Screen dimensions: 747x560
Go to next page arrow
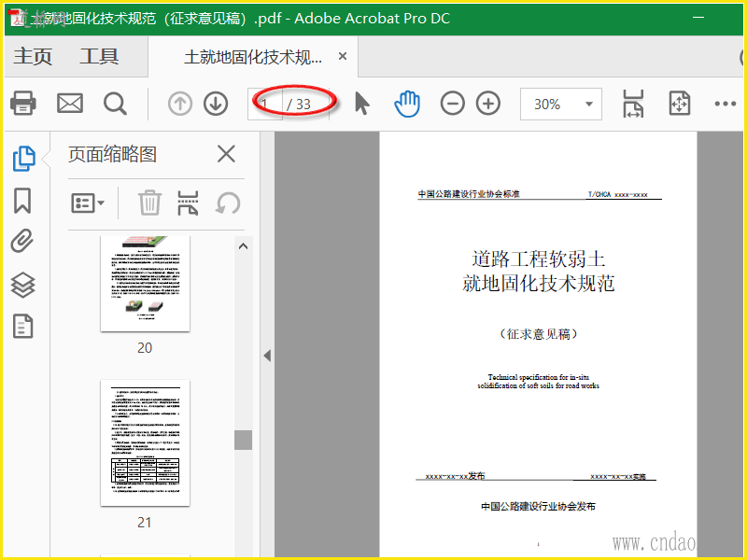coord(216,104)
